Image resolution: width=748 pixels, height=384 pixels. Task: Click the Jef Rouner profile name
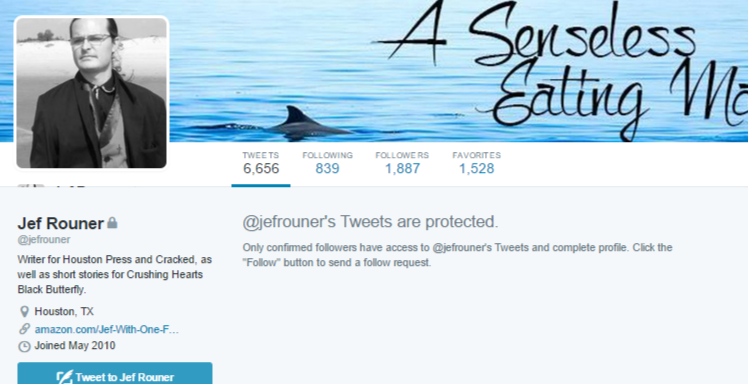pyautogui.click(x=61, y=223)
